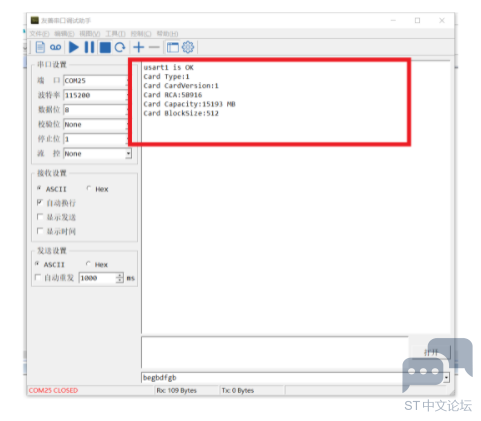
Task: Open the 115200 baud rate dropdown
Action: [x=96, y=95]
